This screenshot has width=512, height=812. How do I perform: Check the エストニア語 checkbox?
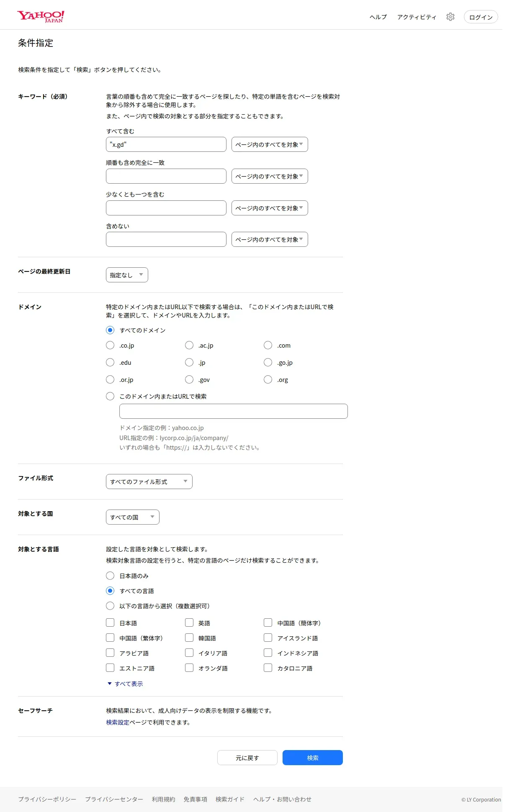click(x=110, y=668)
